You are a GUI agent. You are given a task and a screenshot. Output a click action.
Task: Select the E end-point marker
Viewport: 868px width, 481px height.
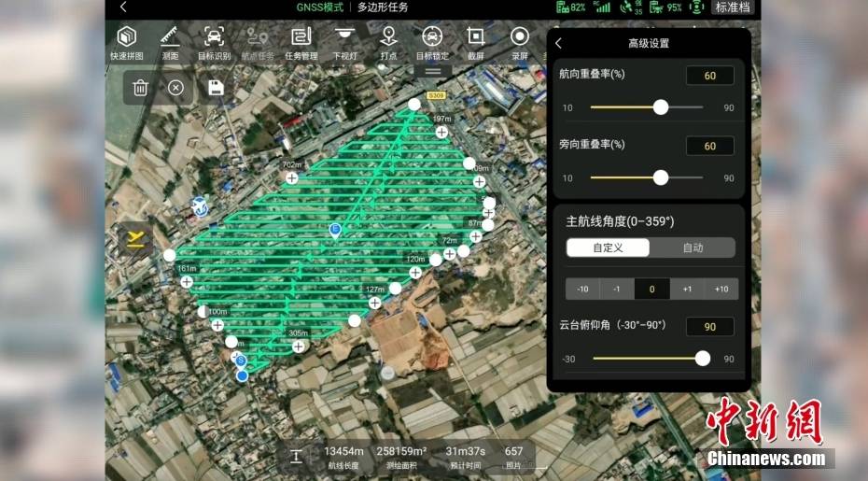[x=335, y=231]
